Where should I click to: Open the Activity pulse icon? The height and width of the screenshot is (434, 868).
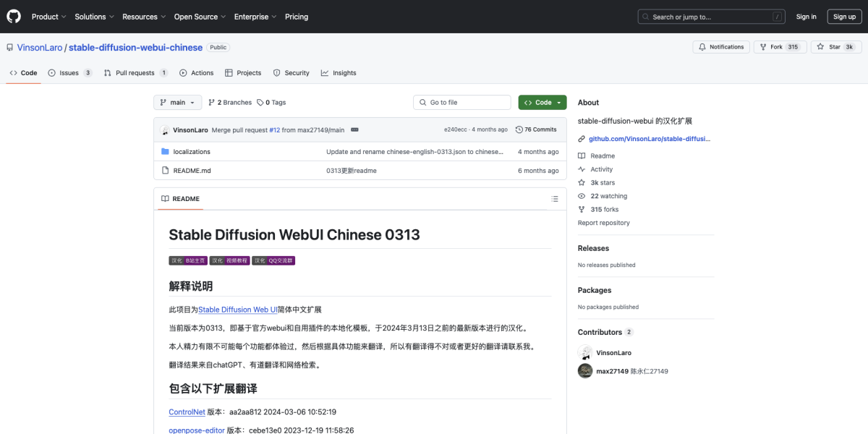pos(582,169)
